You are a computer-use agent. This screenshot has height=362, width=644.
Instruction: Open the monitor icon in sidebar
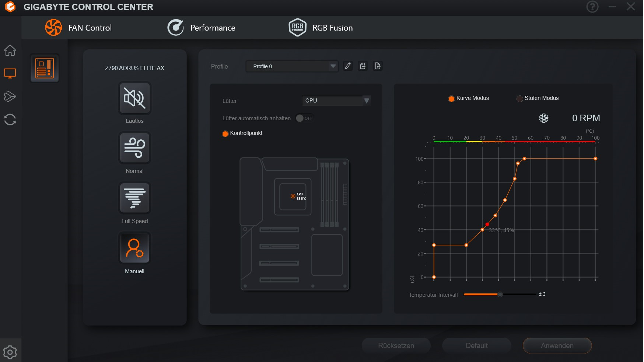[x=10, y=73]
